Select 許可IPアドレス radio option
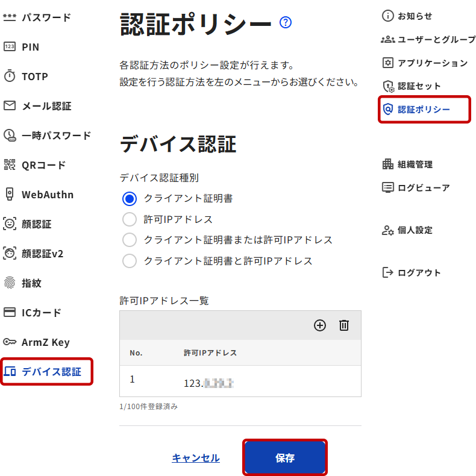476x476 pixels. tap(130, 219)
